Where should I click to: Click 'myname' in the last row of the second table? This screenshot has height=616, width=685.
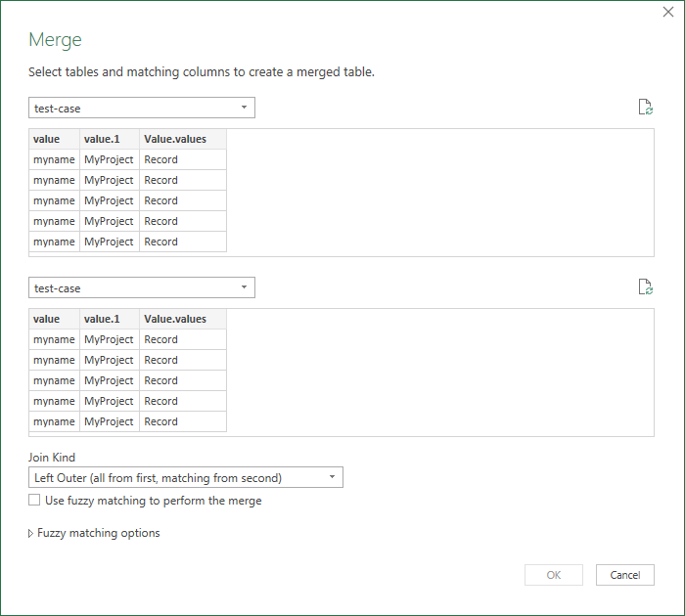click(54, 421)
